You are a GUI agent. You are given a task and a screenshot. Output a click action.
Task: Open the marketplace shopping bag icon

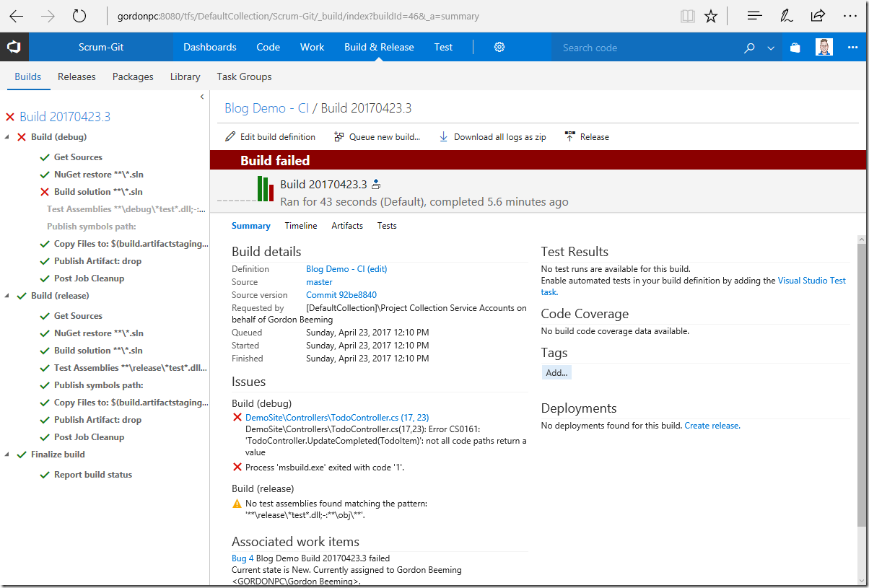click(795, 48)
